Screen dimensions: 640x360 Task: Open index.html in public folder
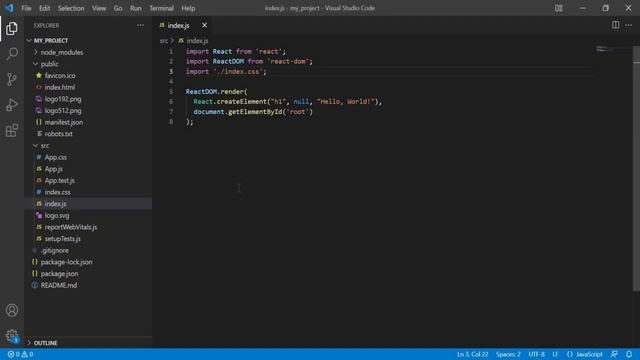coord(88,87)
